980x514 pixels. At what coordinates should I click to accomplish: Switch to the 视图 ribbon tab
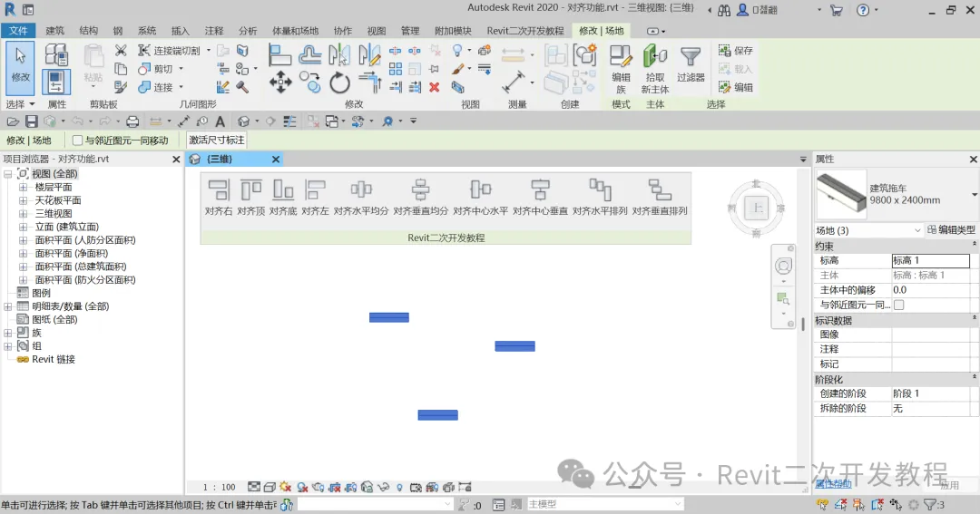pos(377,31)
